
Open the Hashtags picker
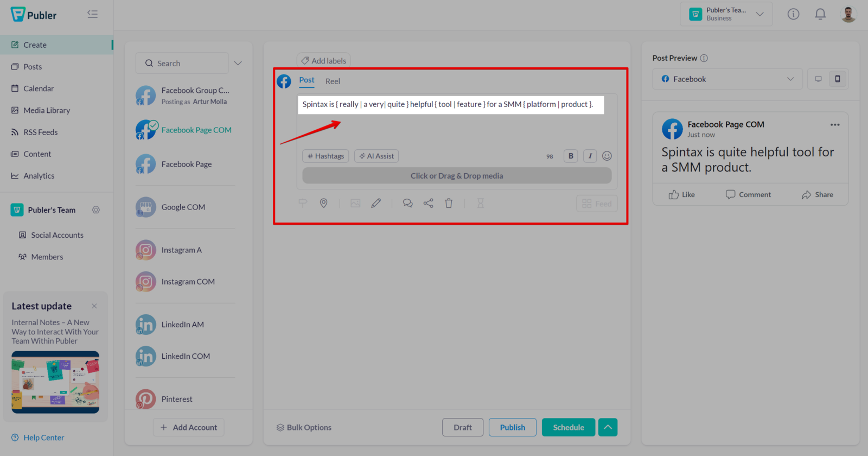pyautogui.click(x=325, y=156)
